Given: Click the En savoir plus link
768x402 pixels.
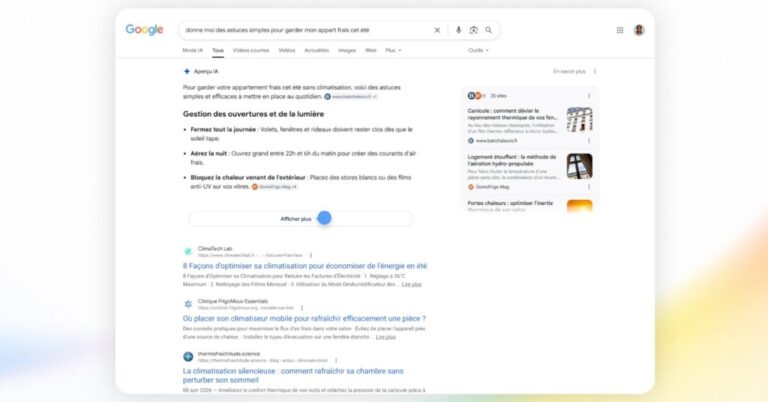Looking at the screenshot, I should (x=569, y=71).
